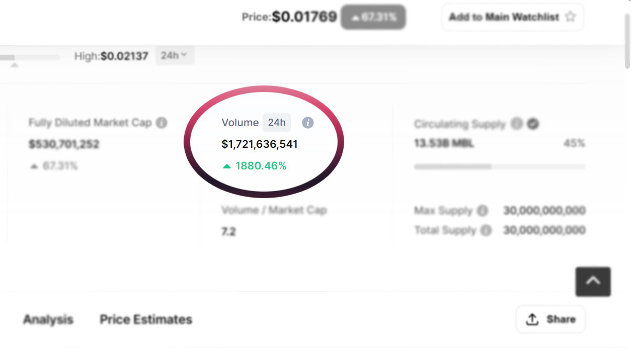The width and height of the screenshot is (644, 362).
Task: Open the 24h dropdown next to High
Action: tap(175, 55)
